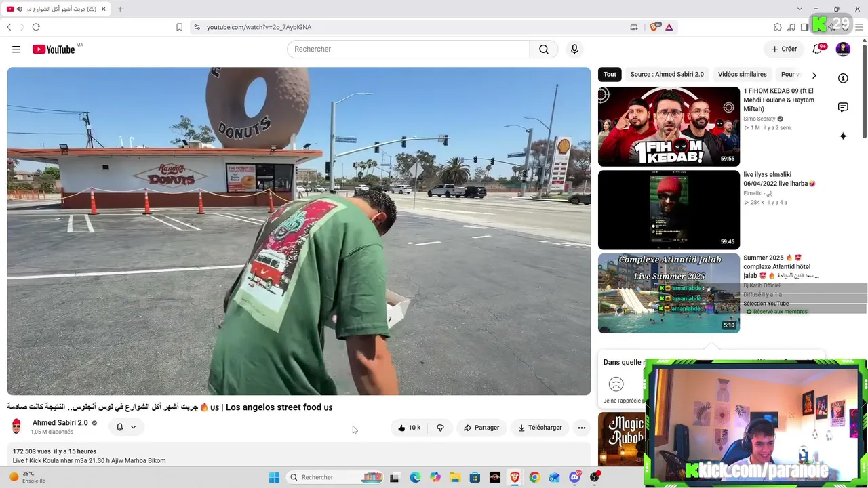Select 'Source : Ahmed Sabiri 2.0' chip

click(x=667, y=75)
